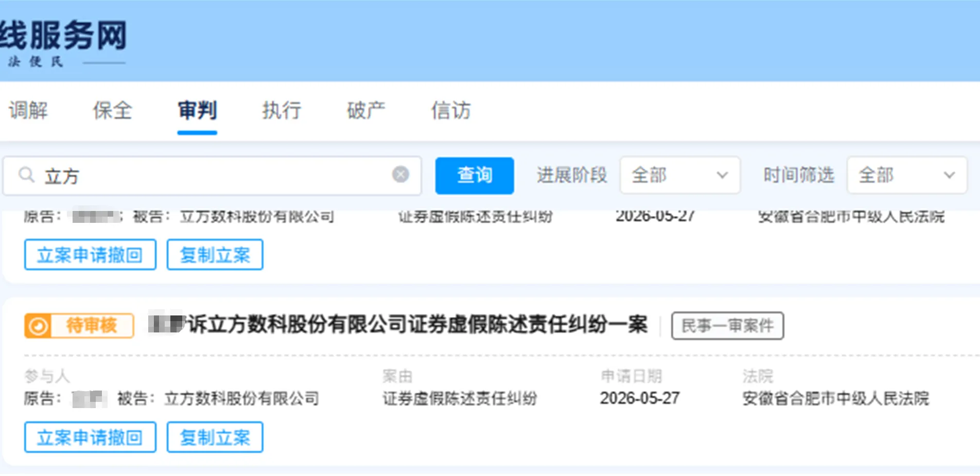Open the 进展阶段 dropdown
This screenshot has width=980, height=476.
[x=680, y=175]
